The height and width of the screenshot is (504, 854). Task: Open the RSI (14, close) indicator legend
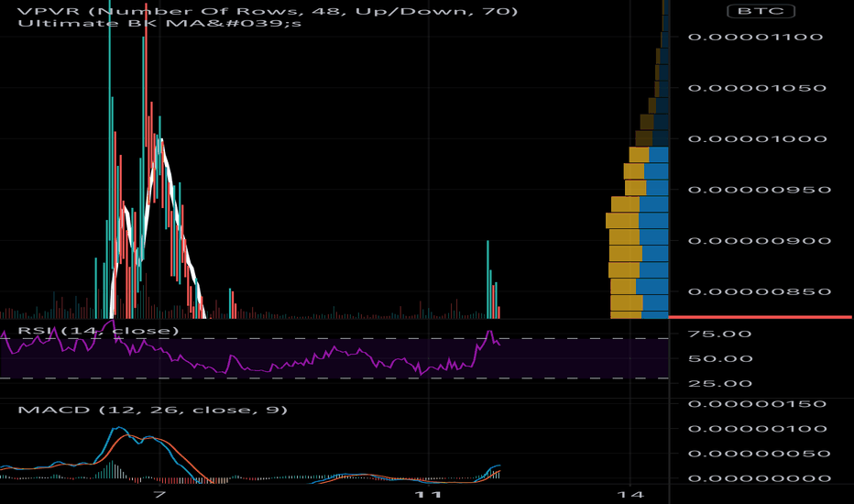coord(98,331)
